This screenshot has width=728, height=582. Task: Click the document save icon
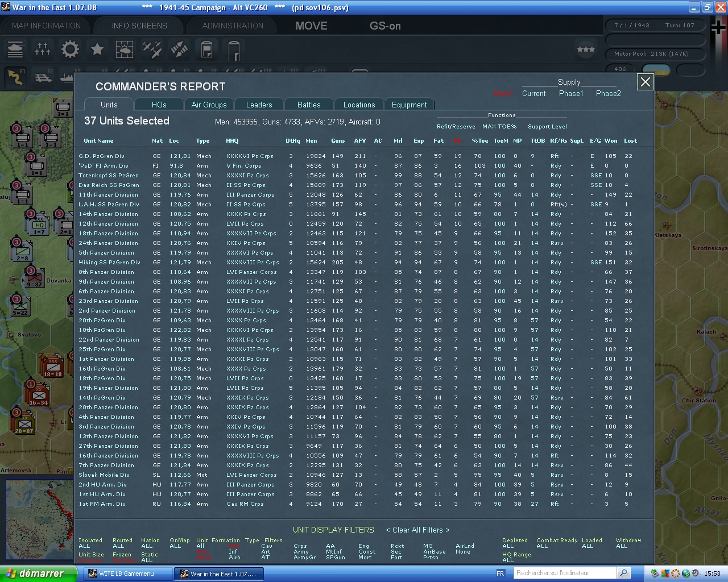(206, 49)
